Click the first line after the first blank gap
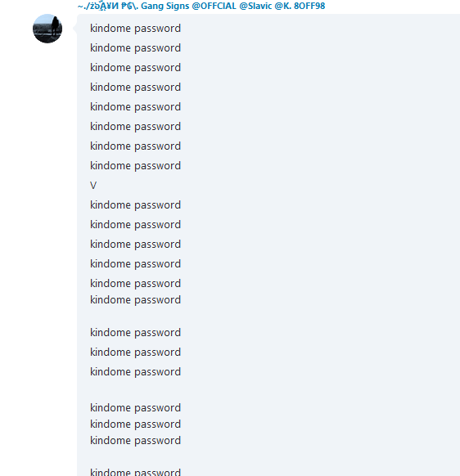Screen dimensions: 460x476 click(136, 332)
